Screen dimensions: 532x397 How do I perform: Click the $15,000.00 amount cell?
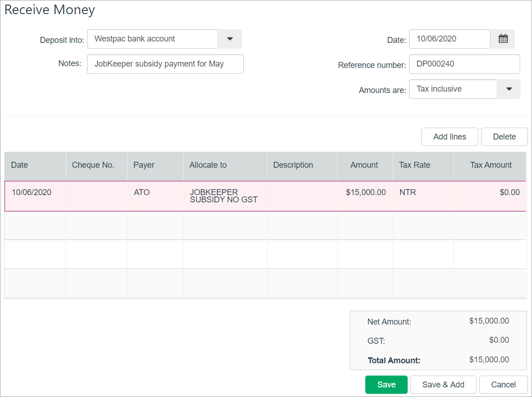(x=365, y=196)
